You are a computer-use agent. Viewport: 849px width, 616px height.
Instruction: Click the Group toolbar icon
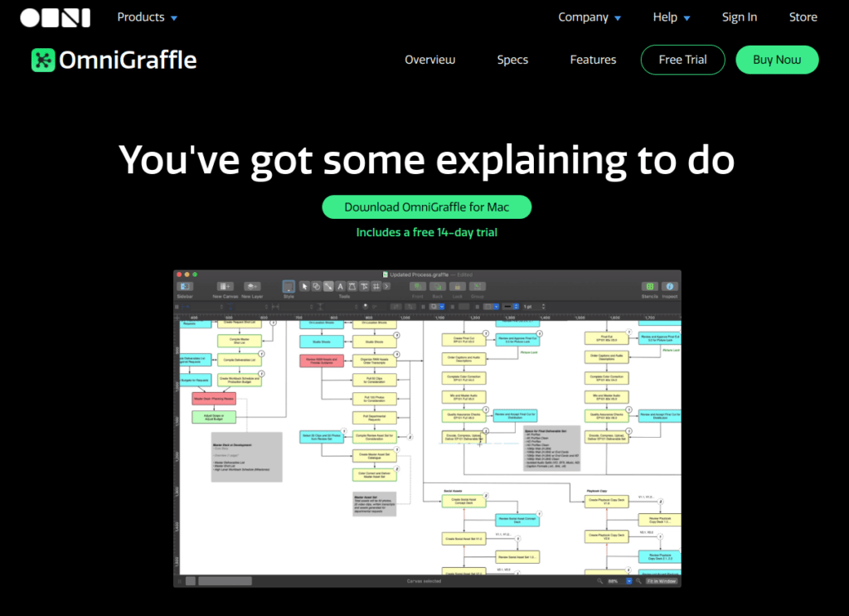coord(477,286)
